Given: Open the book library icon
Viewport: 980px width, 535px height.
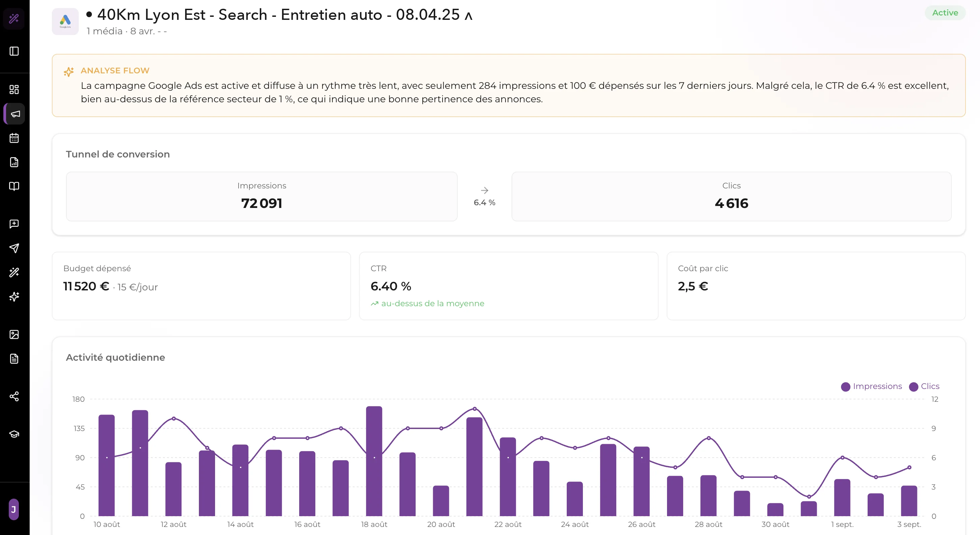Looking at the screenshot, I should (14, 186).
